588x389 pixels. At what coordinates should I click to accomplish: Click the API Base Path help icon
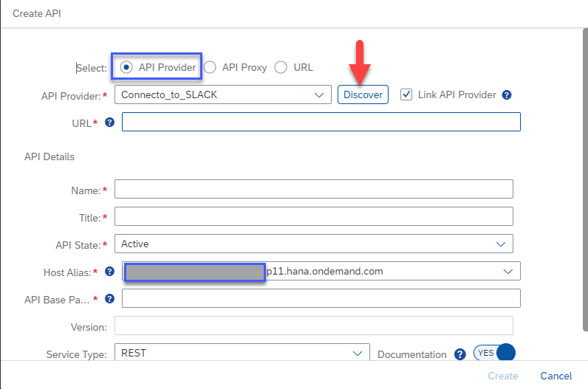coord(109,299)
